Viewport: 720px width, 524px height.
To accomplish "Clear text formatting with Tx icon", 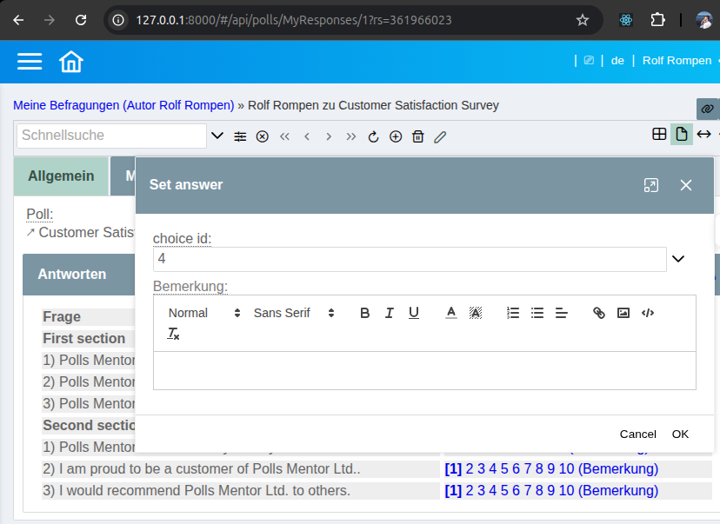I will click(x=173, y=333).
